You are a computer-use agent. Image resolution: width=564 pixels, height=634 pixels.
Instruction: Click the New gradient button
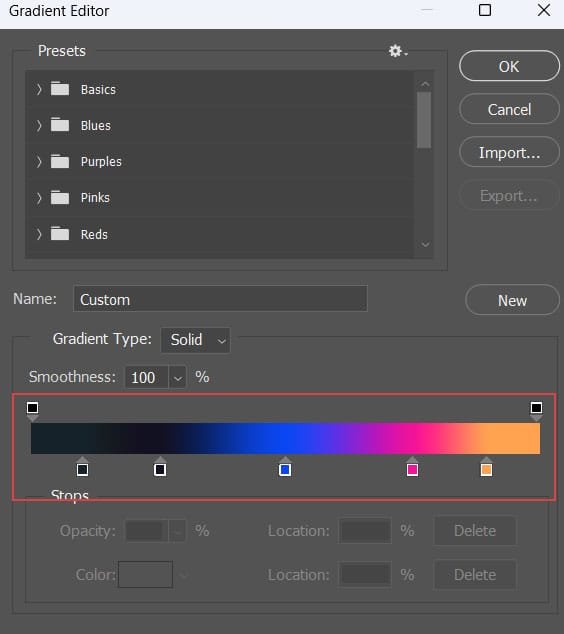coord(512,300)
